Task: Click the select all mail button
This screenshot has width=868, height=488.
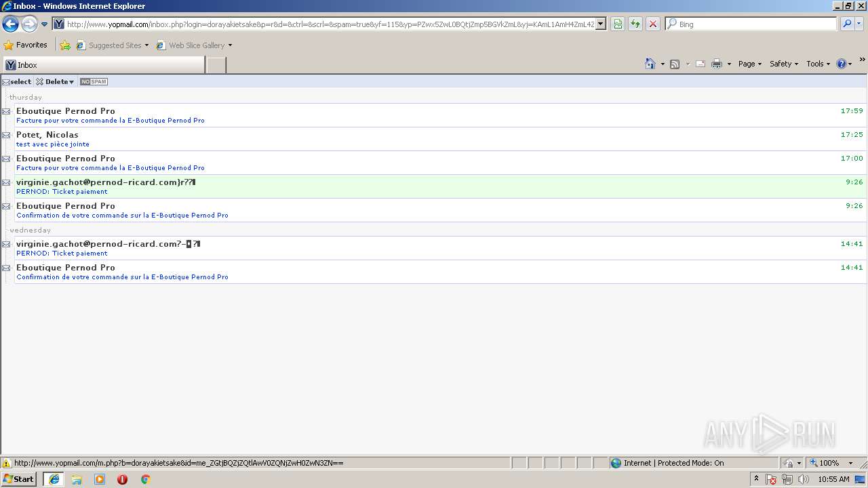Action: [x=17, y=81]
